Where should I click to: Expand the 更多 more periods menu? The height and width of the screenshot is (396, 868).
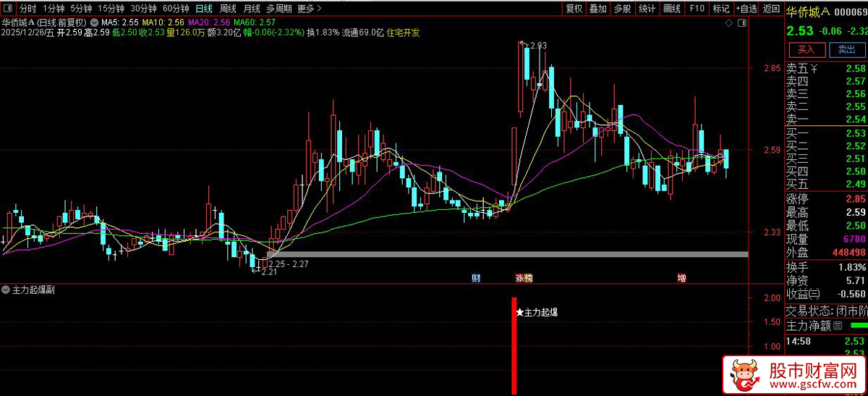click(x=309, y=9)
